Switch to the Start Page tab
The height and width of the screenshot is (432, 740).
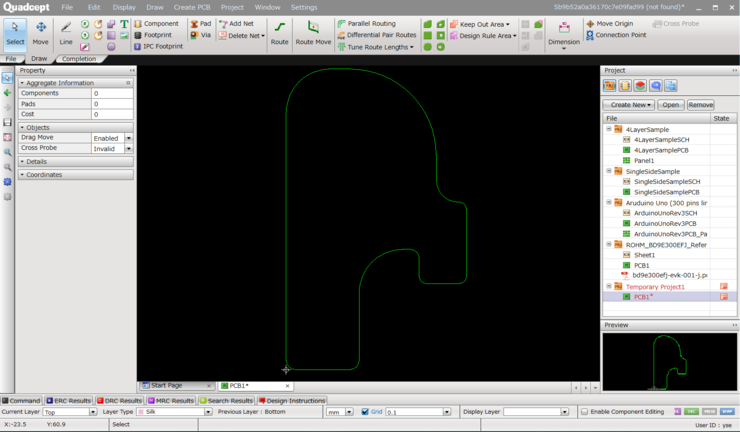point(176,386)
